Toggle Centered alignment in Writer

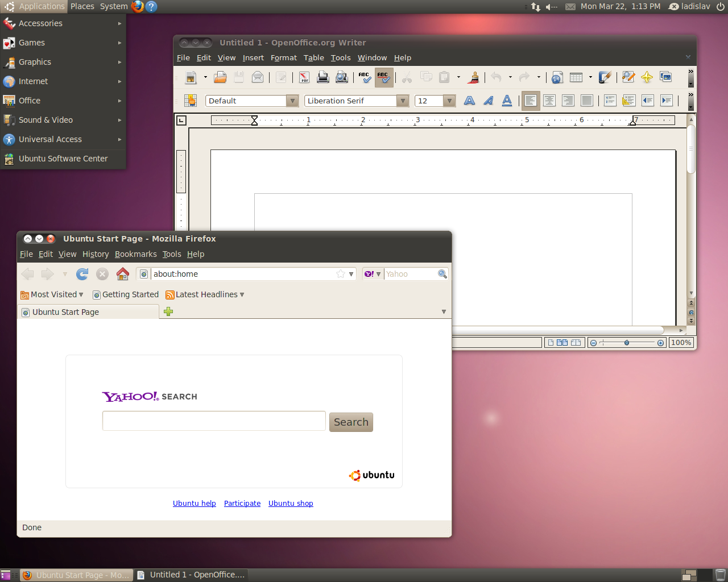coord(549,101)
